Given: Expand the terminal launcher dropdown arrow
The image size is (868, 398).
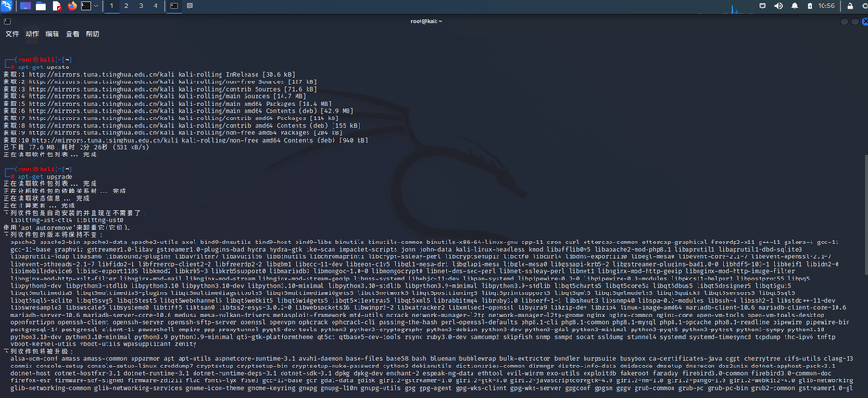Looking at the screenshot, I should point(96,6).
